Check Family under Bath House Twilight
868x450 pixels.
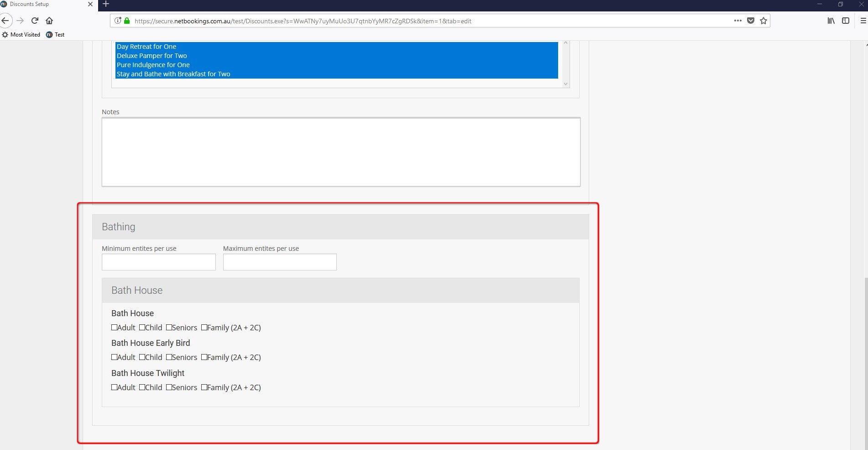[204, 387]
